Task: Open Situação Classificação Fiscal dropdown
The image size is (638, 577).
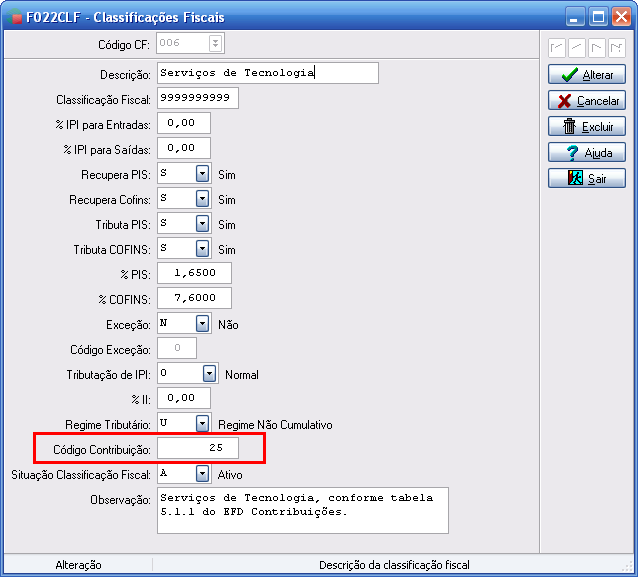Action: pos(202,474)
